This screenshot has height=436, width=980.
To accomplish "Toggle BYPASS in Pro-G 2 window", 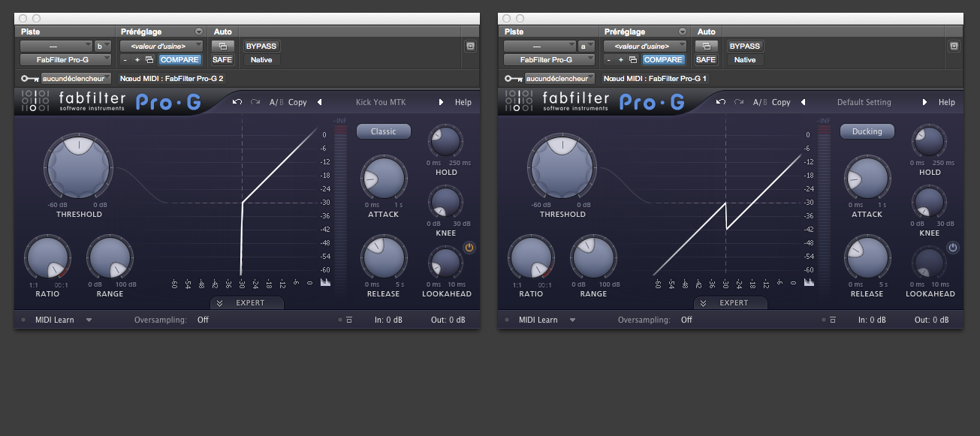I will 261,46.
